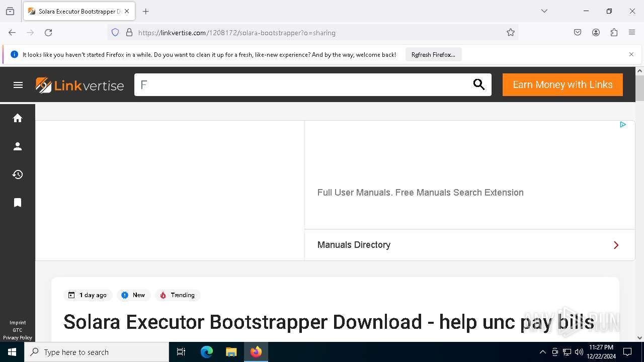Click the 1 day ago chip
644x362 pixels.
coord(88,295)
